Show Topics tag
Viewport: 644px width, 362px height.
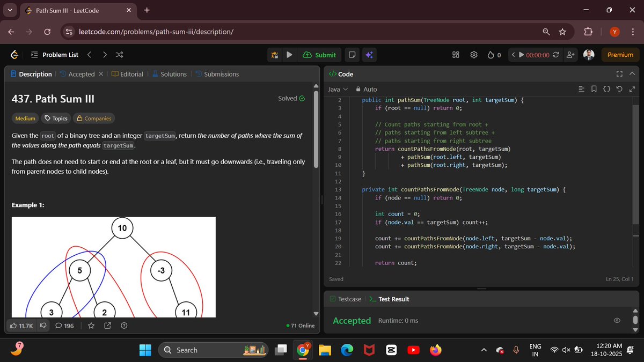56,119
